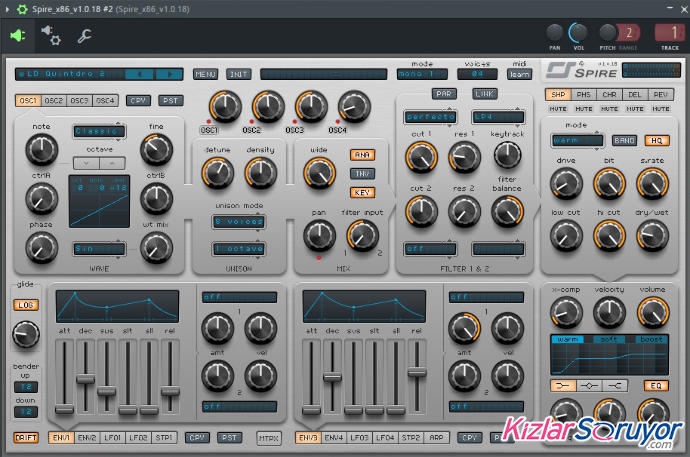The width and height of the screenshot is (690, 457).
Task: Mute the SHP effect
Action: 558,109
